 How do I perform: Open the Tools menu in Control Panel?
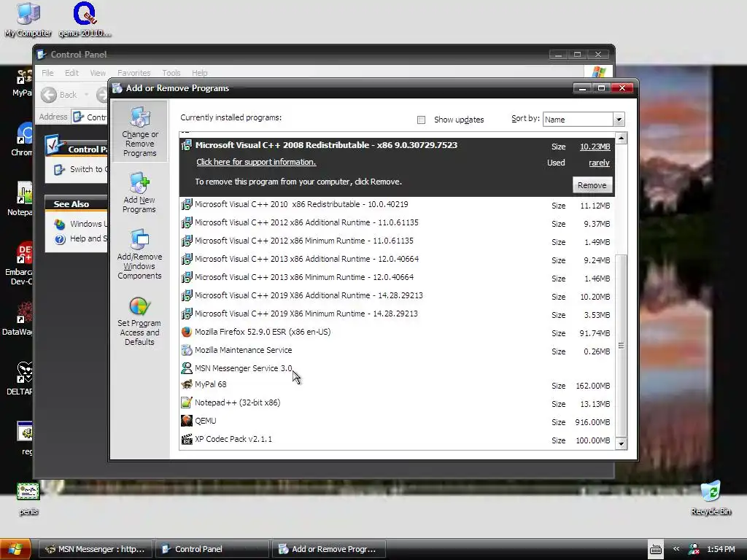click(x=171, y=73)
